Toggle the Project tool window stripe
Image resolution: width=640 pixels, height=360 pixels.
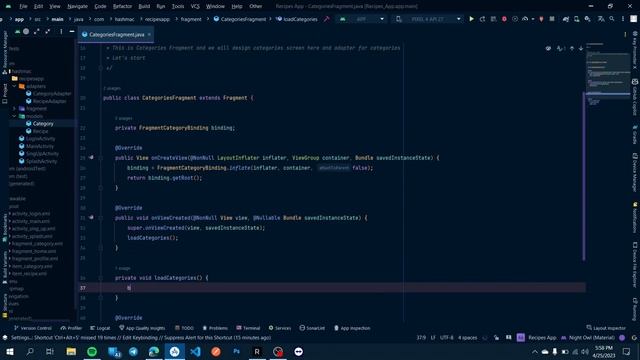pos(5,93)
